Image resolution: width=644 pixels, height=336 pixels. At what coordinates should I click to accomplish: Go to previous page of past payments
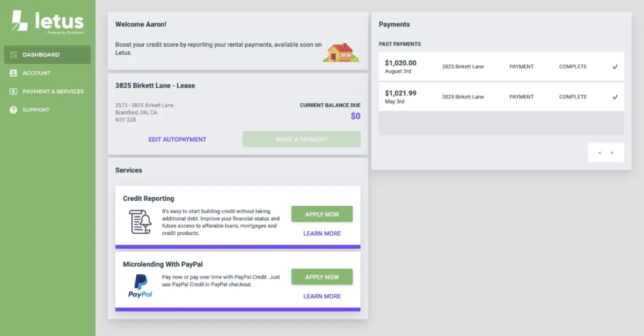pyautogui.click(x=600, y=153)
